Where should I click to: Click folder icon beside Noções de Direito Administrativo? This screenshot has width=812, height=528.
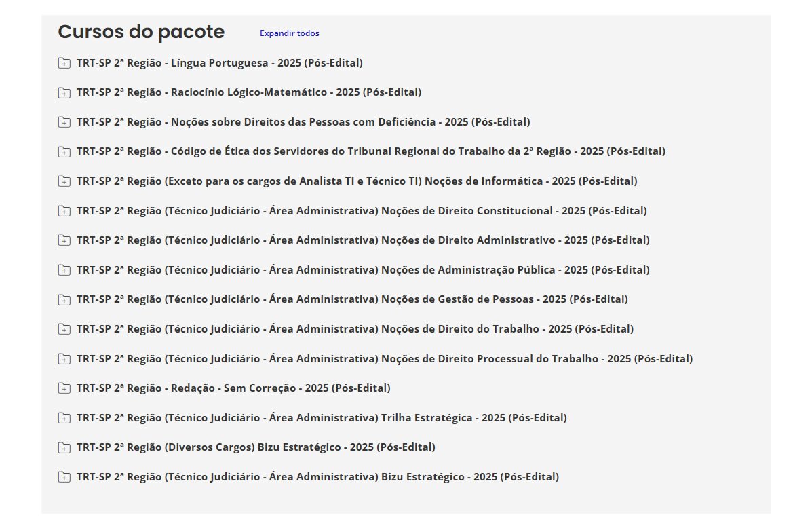point(64,240)
